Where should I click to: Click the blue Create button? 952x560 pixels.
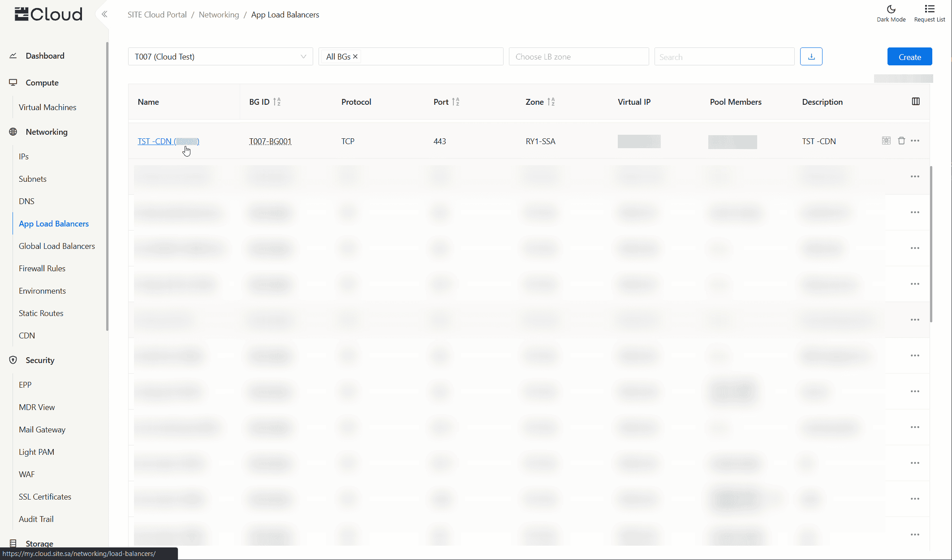coord(909,57)
